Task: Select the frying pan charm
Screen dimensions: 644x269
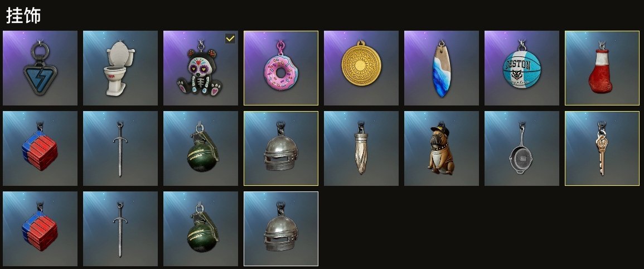Action: pyautogui.click(x=521, y=148)
